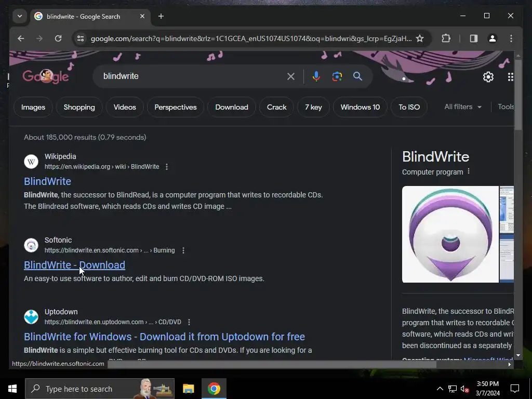Screen dimensions: 532x399
Task: Select the Windows 10 filter chip
Action: click(361, 107)
